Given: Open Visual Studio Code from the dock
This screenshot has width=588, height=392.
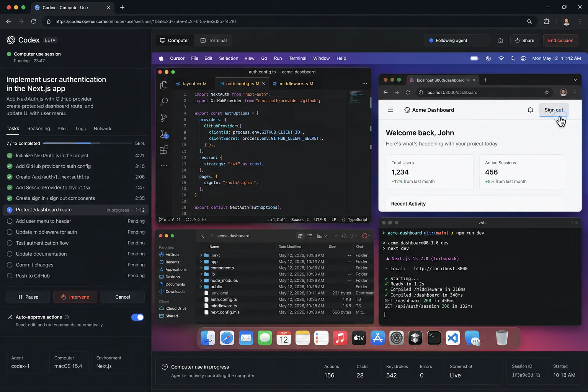Looking at the screenshot, I should 453,338.
